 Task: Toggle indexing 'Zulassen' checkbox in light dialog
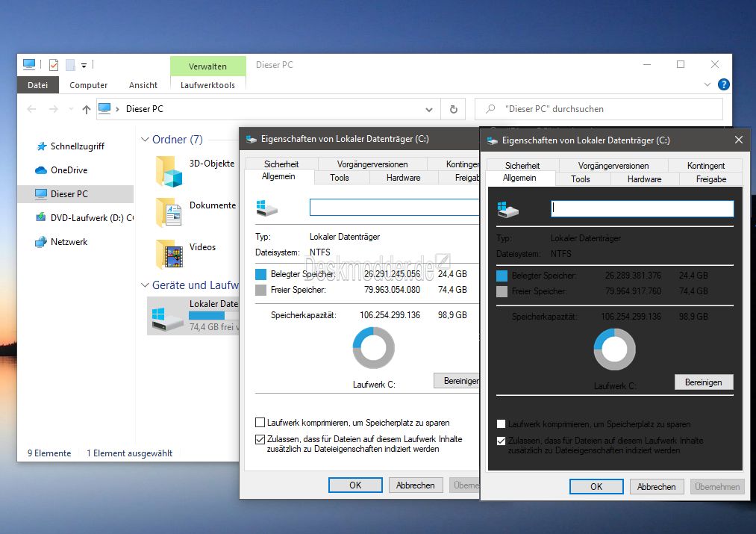point(260,439)
